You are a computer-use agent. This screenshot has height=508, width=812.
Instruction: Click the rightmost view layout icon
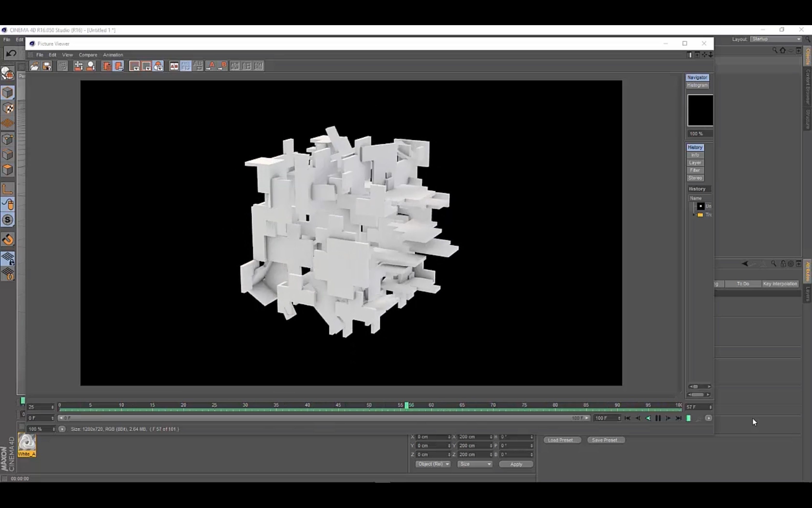click(258, 66)
